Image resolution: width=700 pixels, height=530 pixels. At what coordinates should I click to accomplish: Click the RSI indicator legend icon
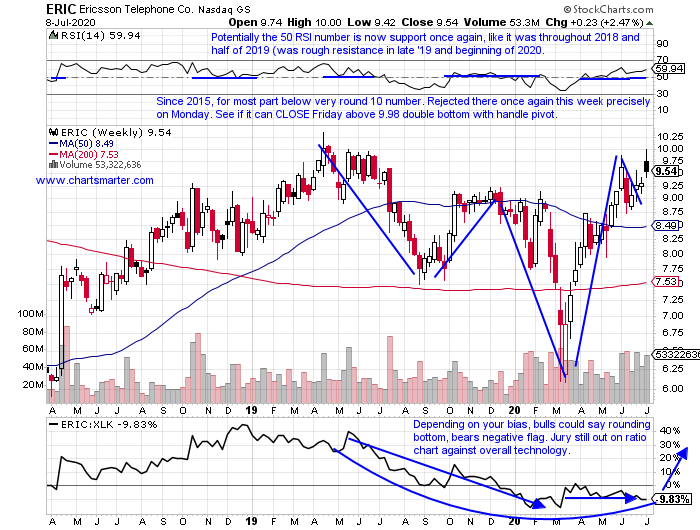53,35
